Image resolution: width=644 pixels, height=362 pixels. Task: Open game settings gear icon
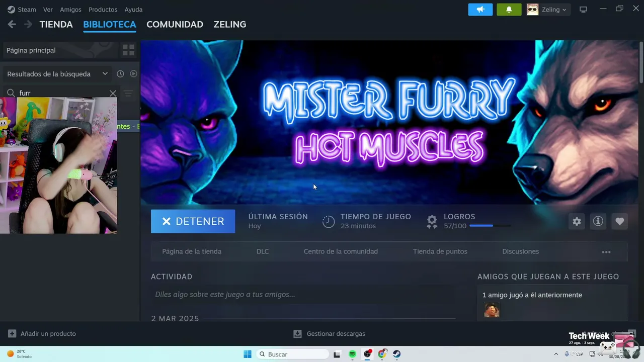pos(577,221)
